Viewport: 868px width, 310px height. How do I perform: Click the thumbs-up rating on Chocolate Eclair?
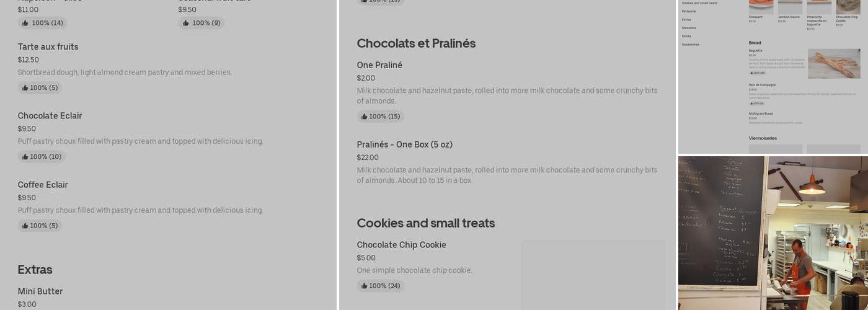(25, 157)
